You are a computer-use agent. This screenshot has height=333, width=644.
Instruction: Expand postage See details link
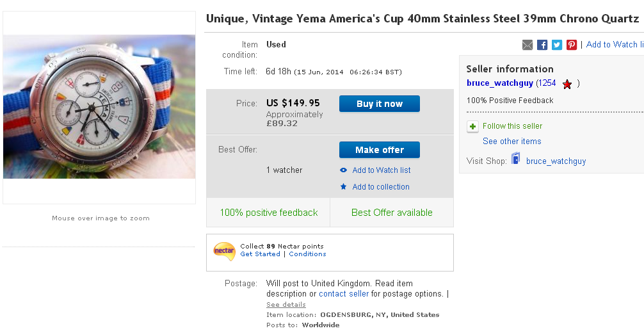pyautogui.click(x=286, y=305)
